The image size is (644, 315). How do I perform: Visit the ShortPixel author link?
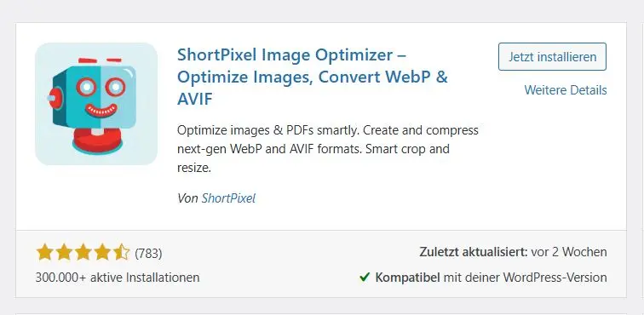coord(228,198)
